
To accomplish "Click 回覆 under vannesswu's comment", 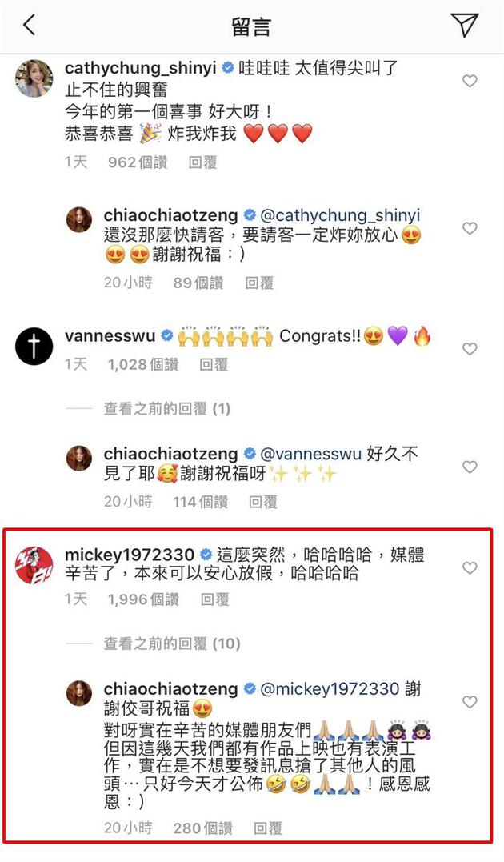I will click(214, 364).
